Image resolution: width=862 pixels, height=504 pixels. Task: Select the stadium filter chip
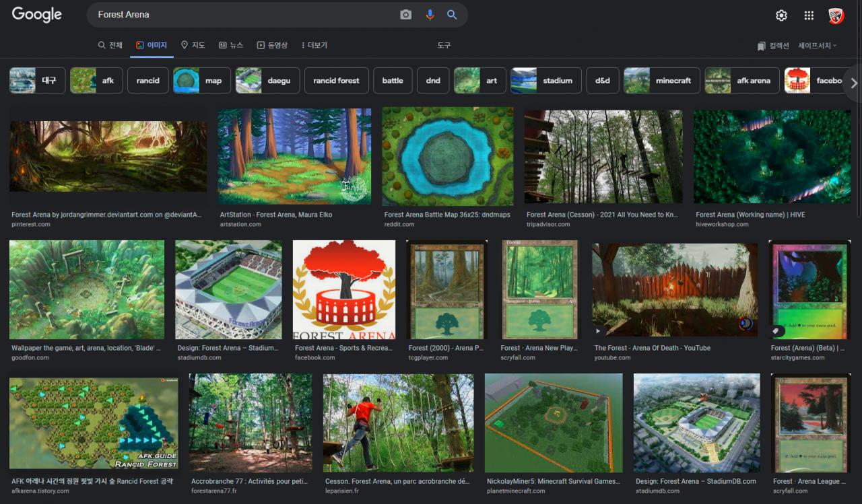tap(546, 80)
